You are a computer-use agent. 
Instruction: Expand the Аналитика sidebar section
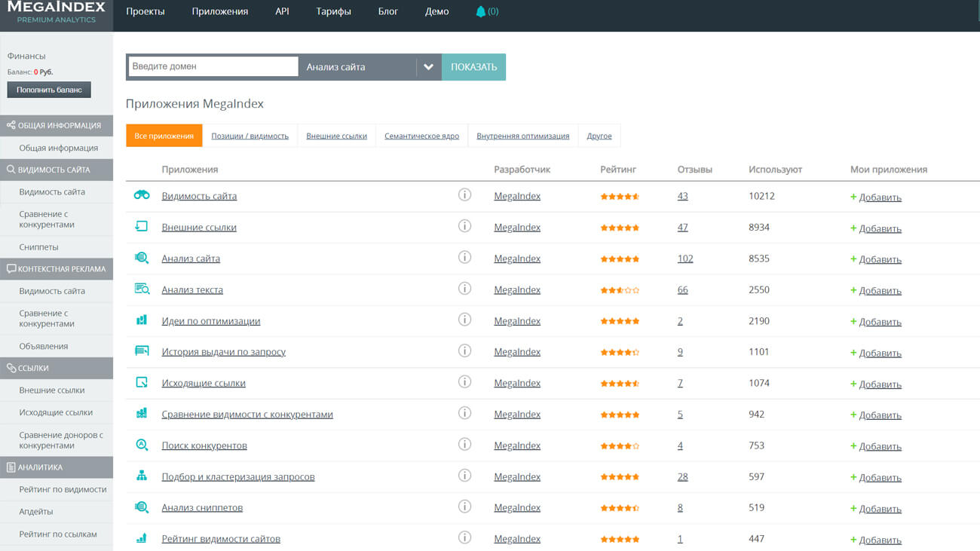tap(57, 467)
